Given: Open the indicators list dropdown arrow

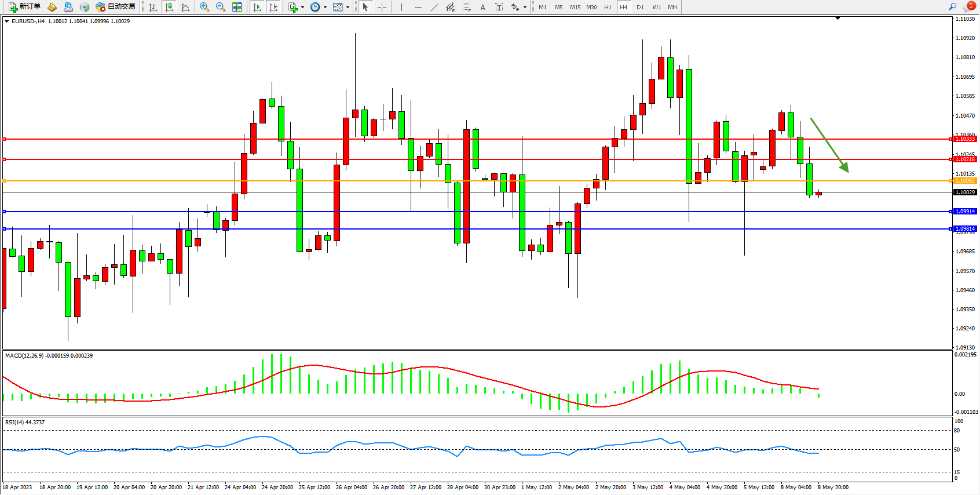Looking at the screenshot, I should click(302, 8).
